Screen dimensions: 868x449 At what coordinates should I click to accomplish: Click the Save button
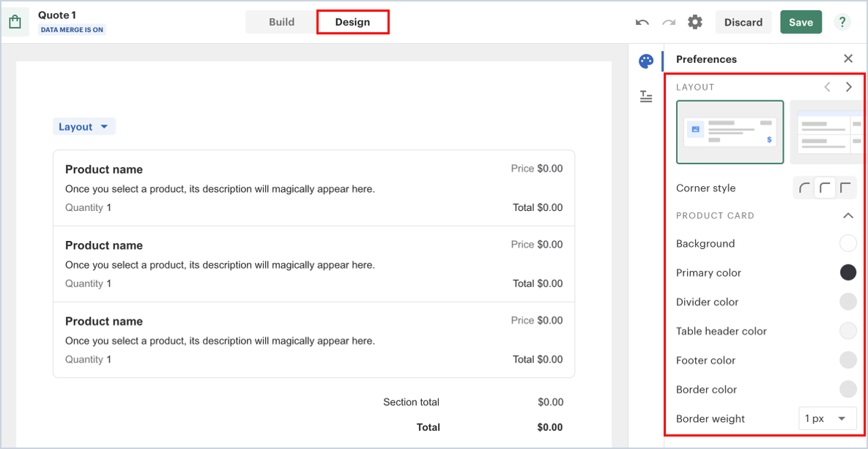click(801, 22)
